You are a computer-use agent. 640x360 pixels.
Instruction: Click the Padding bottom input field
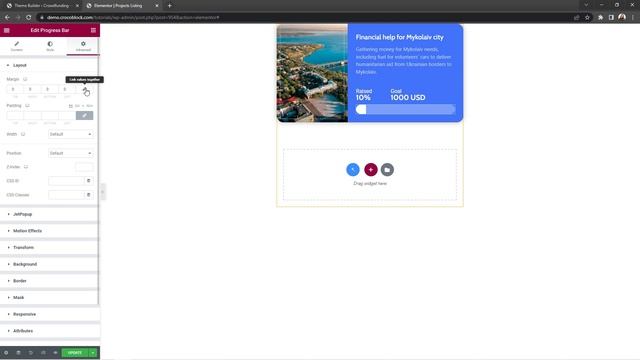click(50, 116)
